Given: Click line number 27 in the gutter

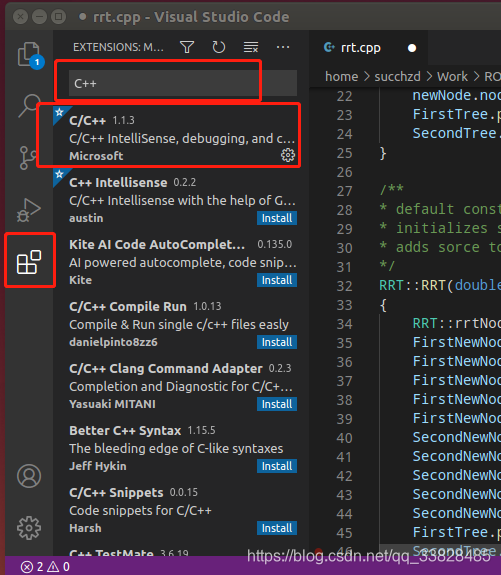Looking at the screenshot, I should [x=344, y=191].
